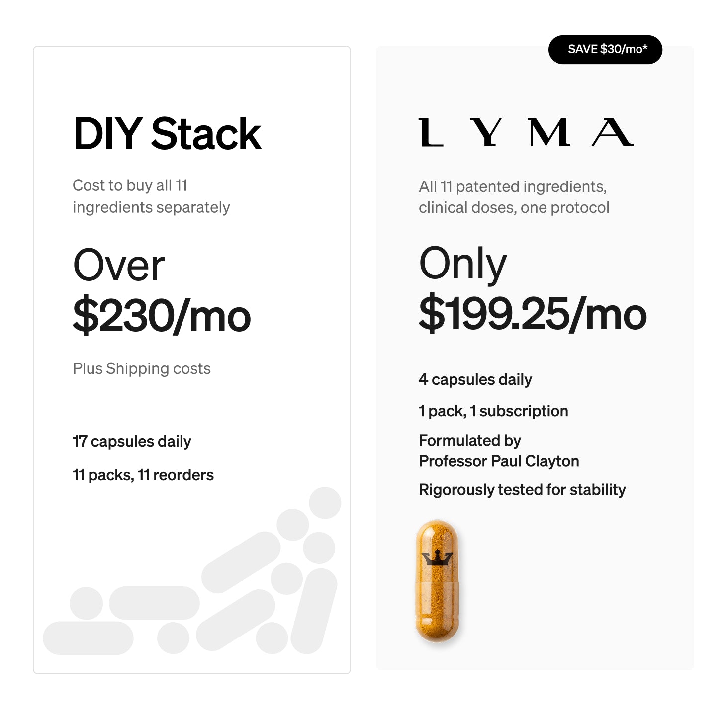Click the topmost round gray pill shape
The width and height of the screenshot is (728, 728).
click(325, 503)
